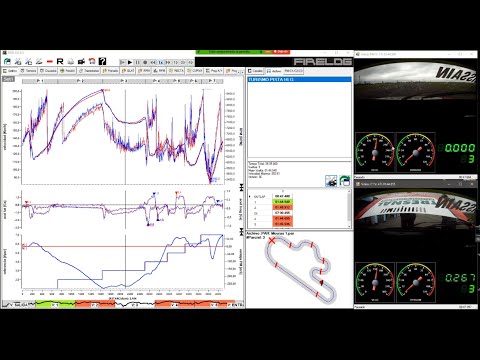Click the bold R toolbar icon
Viewport: 480px width, 360px height.
(60, 61)
